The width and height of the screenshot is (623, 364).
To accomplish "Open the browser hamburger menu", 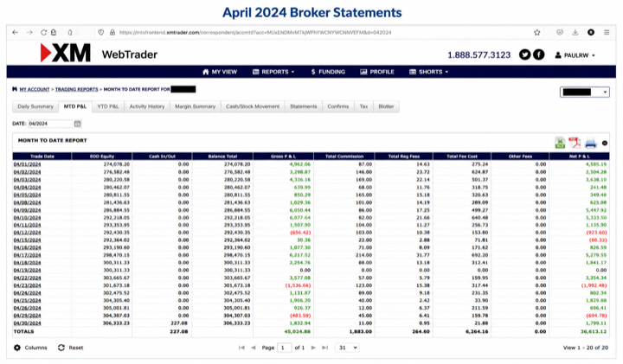I will click(607, 33).
